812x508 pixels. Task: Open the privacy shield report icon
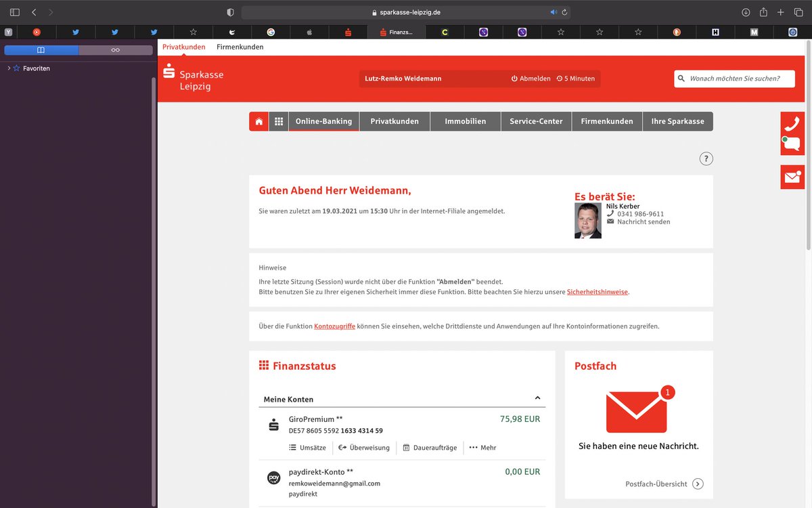(x=230, y=12)
